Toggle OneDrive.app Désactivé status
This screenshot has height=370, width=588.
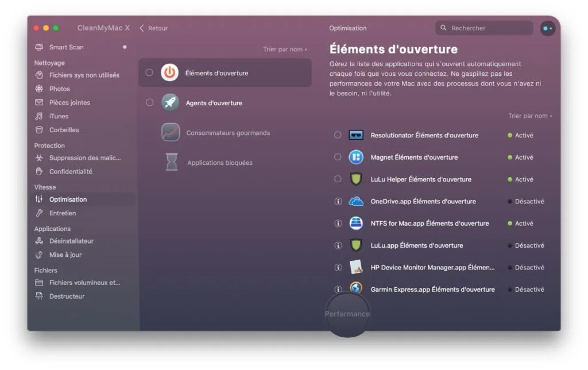tap(525, 202)
